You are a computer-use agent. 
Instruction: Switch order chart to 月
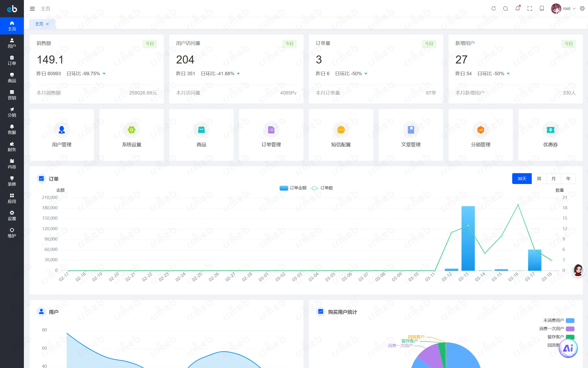pyautogui.click(x=554, y=179)
